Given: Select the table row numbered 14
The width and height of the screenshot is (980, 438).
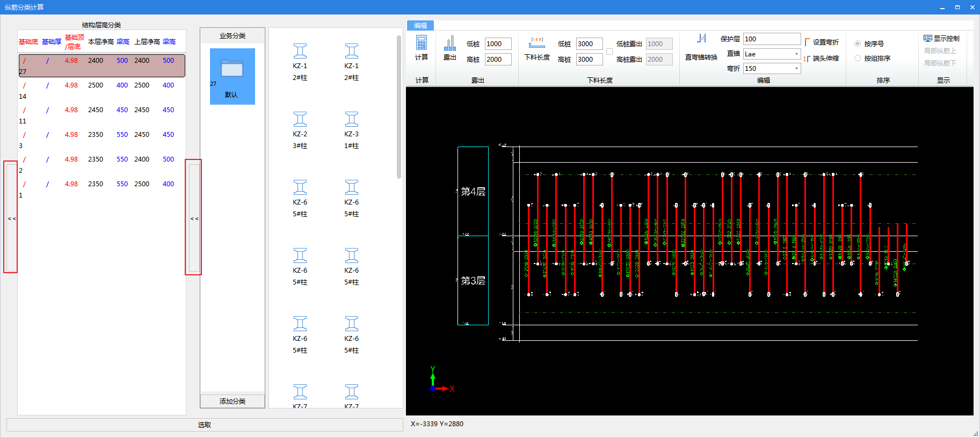Looking at the screenshot, I should tap(102, 90).
